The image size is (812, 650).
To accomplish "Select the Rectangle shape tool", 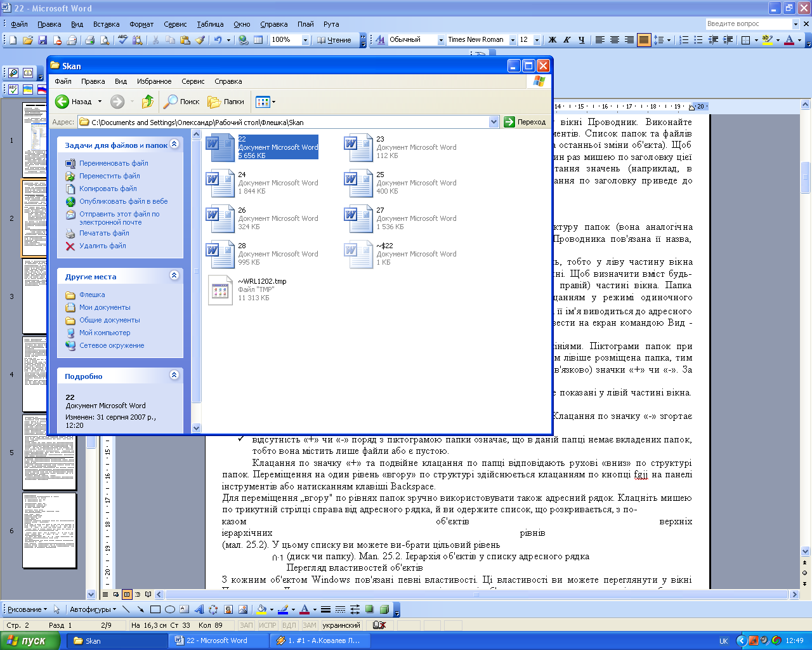I will 155,609.
